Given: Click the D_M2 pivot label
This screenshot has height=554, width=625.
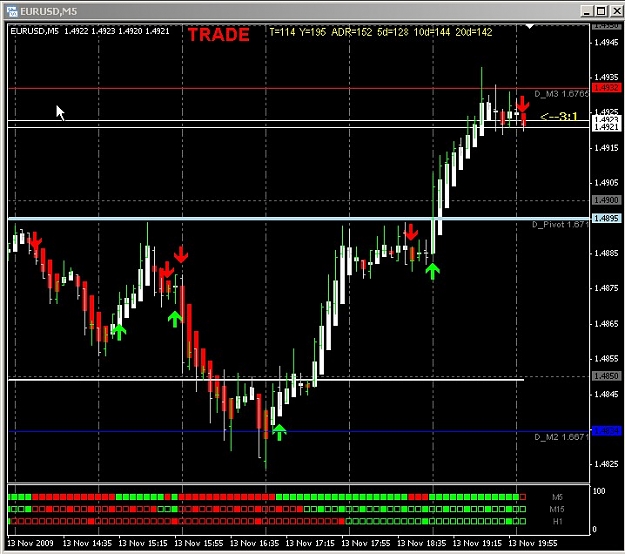Looking at the screenshot, I should click(x=561, y=437).
